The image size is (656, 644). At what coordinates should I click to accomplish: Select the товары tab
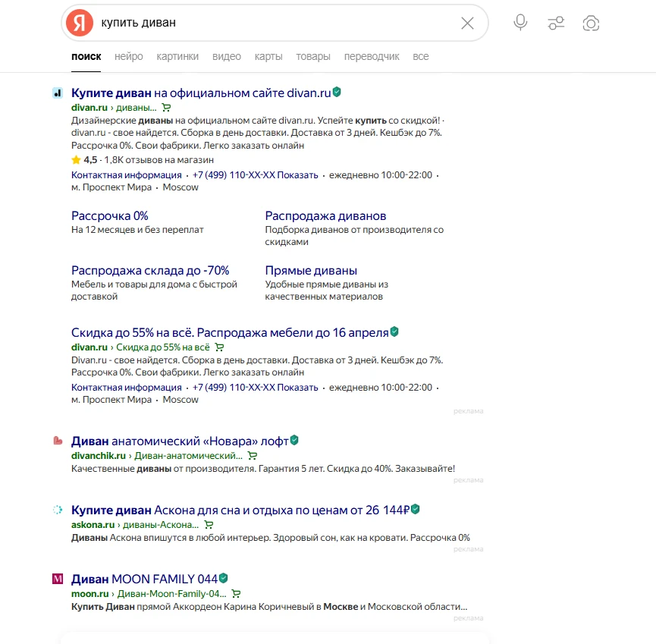coord(313,56)
